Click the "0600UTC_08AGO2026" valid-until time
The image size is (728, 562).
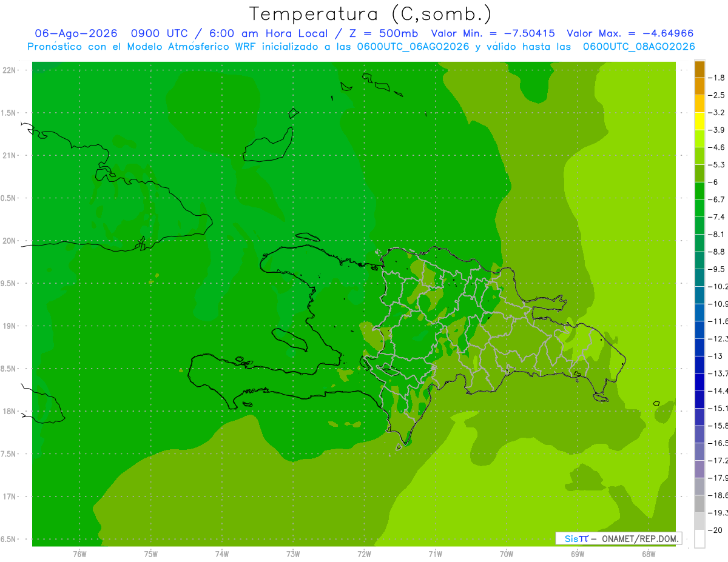click(x=639, y=47)
